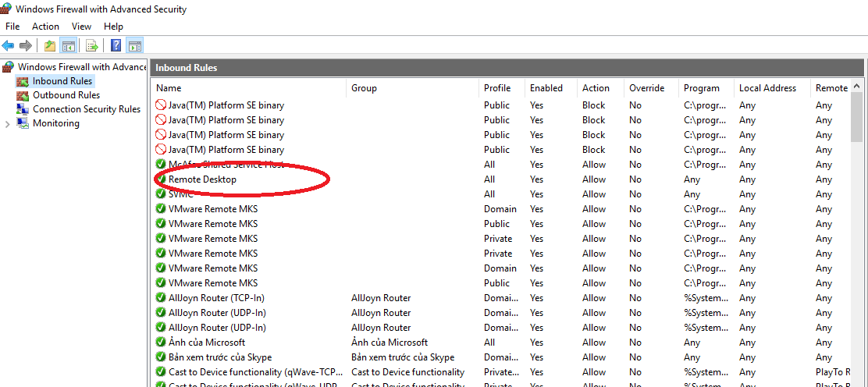Go back with the blue Back arrow
This screenshot has width=868, height=387.
8,45
